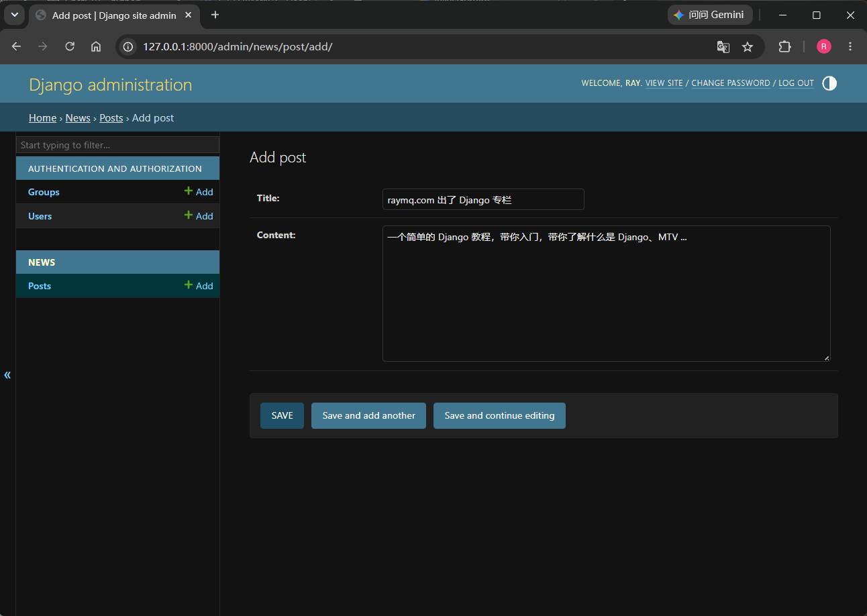The width and height of the screenshot is (867, 616).
Task: Minimize the browser window
Action: pos(782,15)
